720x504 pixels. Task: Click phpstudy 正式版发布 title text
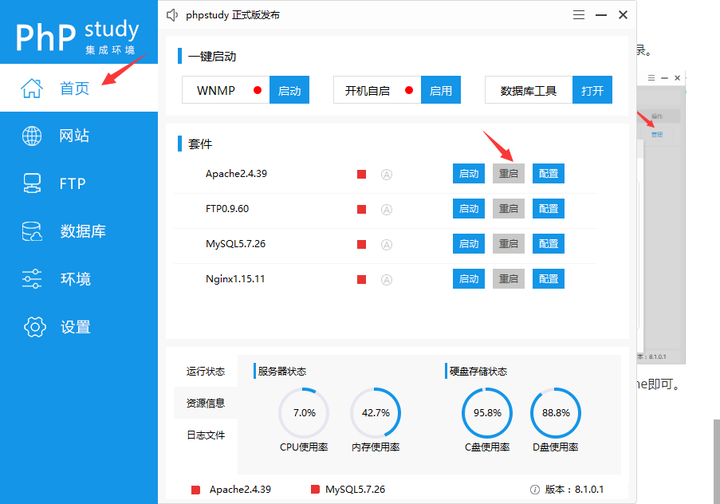233,15
